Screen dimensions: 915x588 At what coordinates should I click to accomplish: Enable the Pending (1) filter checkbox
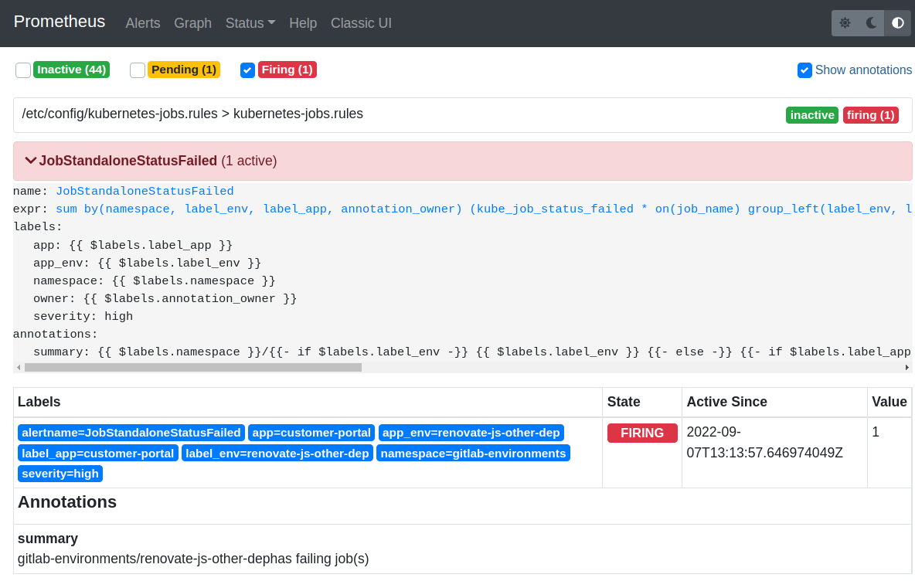[138, 70]
